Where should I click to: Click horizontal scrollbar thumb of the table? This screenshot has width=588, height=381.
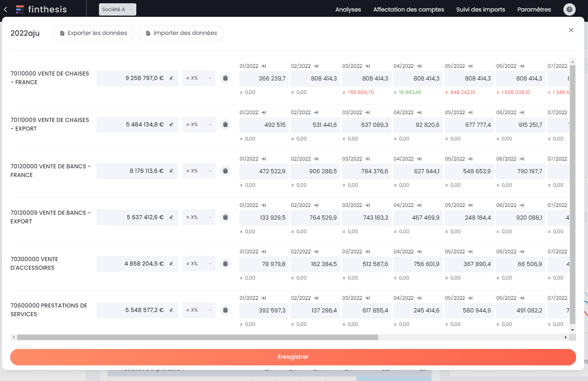198,337
